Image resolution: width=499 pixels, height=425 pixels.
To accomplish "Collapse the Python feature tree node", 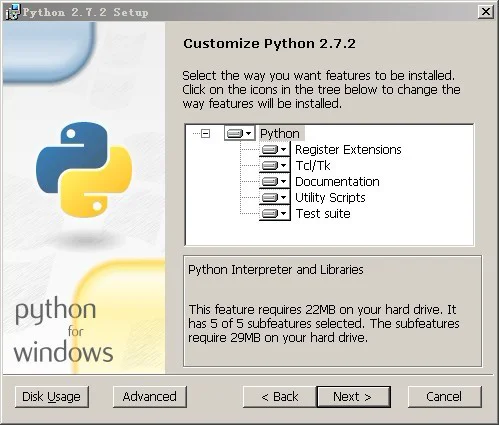I will pos(206,134).
